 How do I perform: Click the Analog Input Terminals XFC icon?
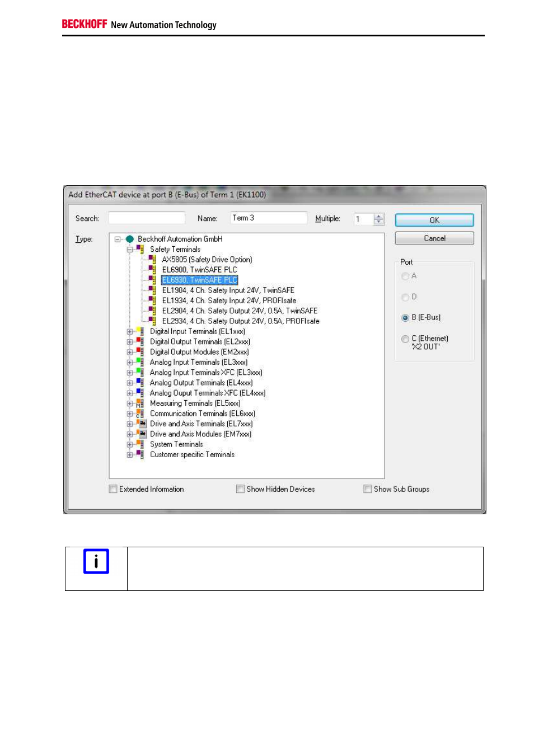[140, 372]
